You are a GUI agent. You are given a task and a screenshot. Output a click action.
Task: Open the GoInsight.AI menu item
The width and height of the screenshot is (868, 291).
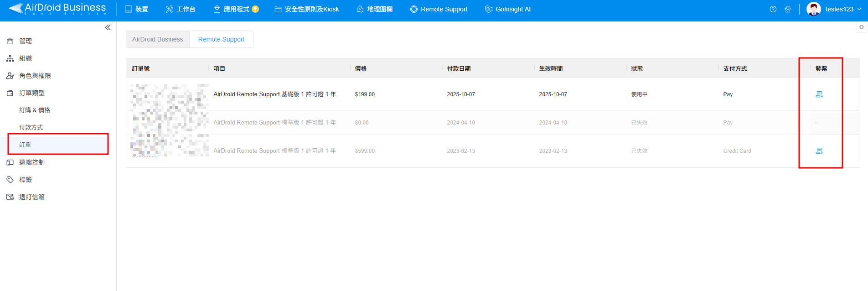pos(508,9)
